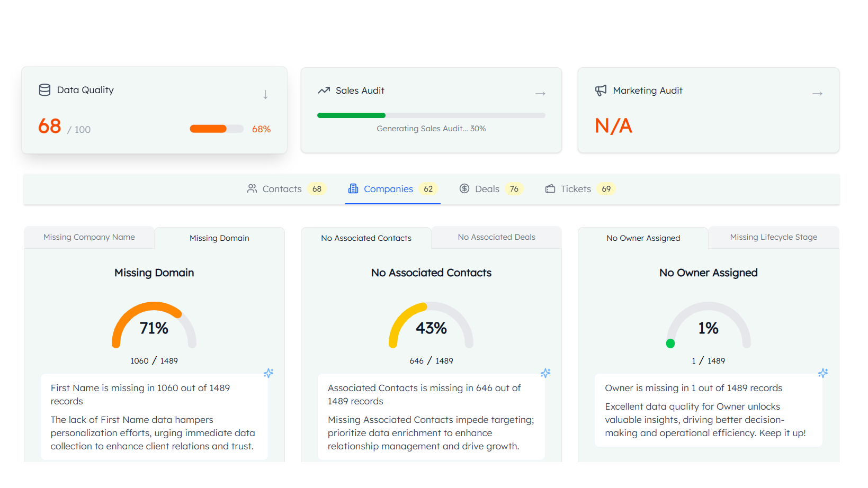Click the Data Quality 68% progress bar
This screenshot has height=488, width=868.
[217, 129]
